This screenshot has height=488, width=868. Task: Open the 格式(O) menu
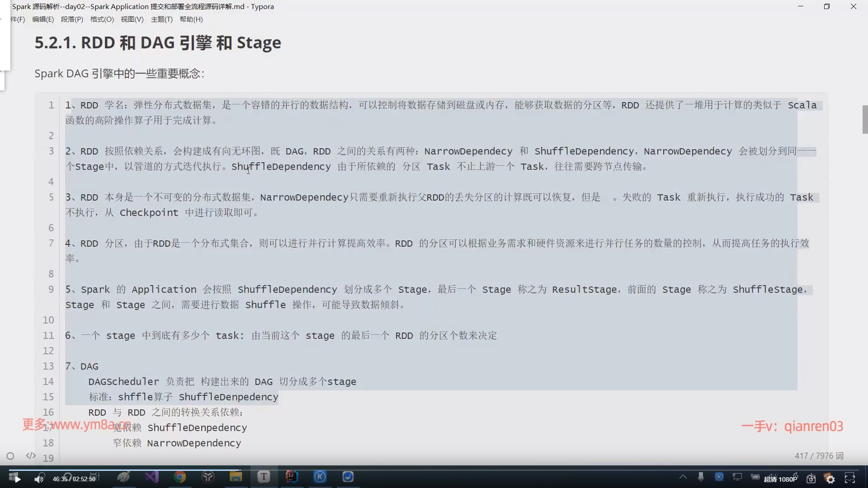click(x=102, y=19)
